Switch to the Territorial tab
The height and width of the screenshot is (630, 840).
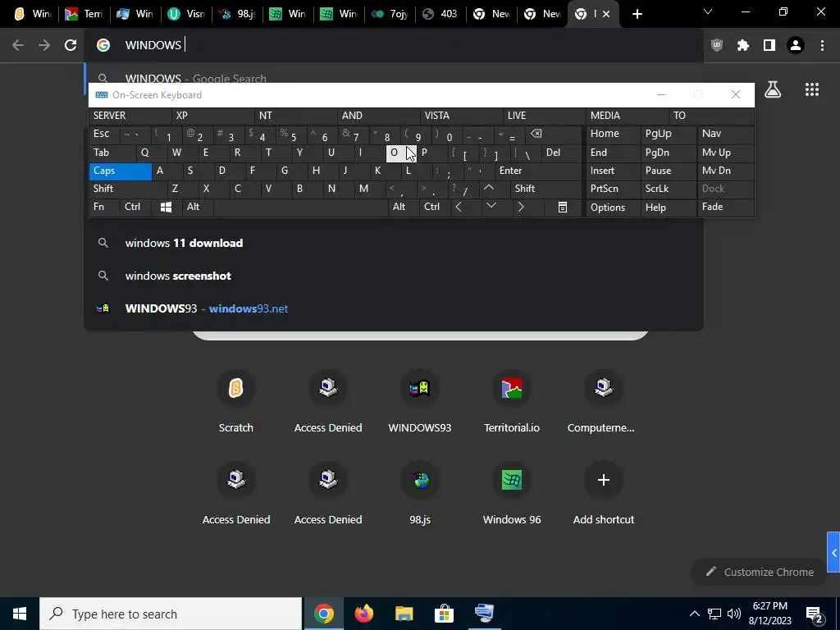click(x=85, y=14)
